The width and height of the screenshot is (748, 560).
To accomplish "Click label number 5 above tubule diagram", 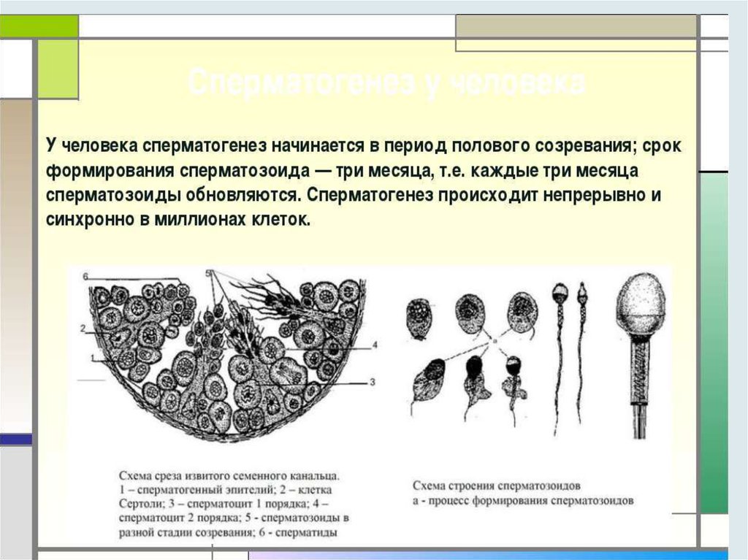I will point(208,273).
